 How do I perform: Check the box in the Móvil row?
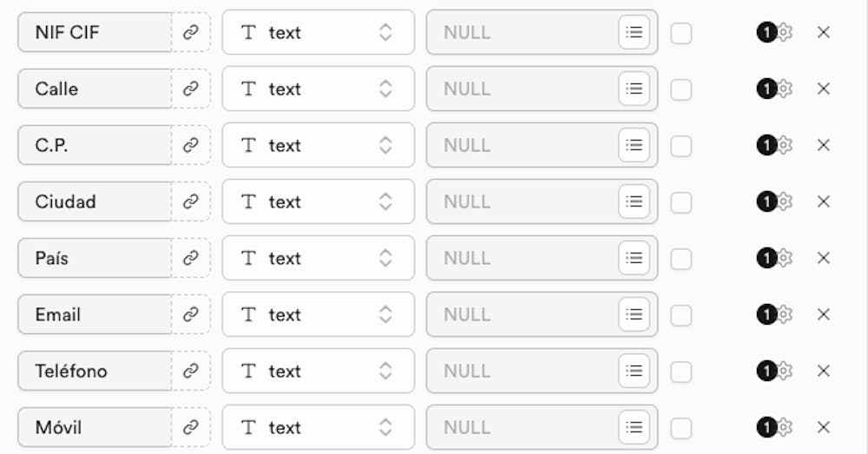(681, 429)
